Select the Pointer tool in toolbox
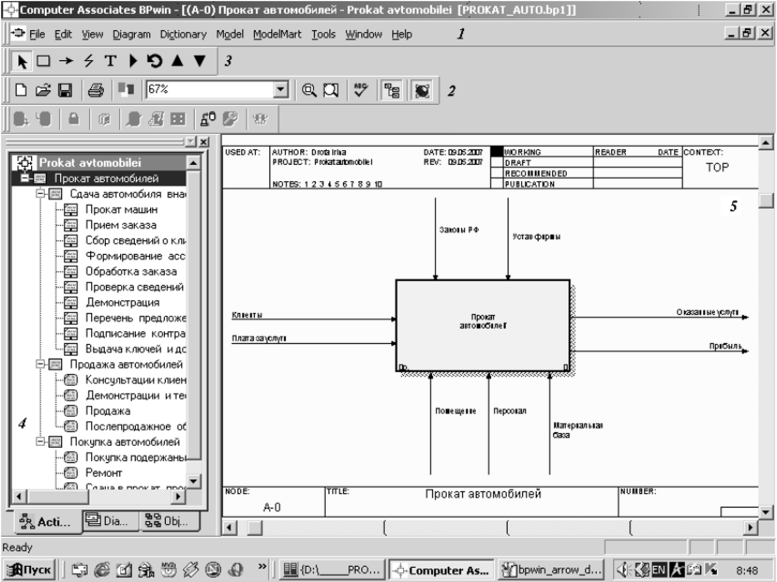Image resolution: width=777 pixels, height=582 pixels. [23, 61]
